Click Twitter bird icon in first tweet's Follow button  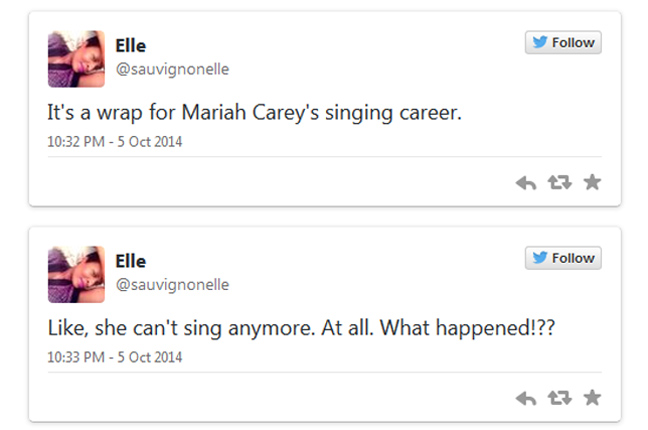(540, 42)
